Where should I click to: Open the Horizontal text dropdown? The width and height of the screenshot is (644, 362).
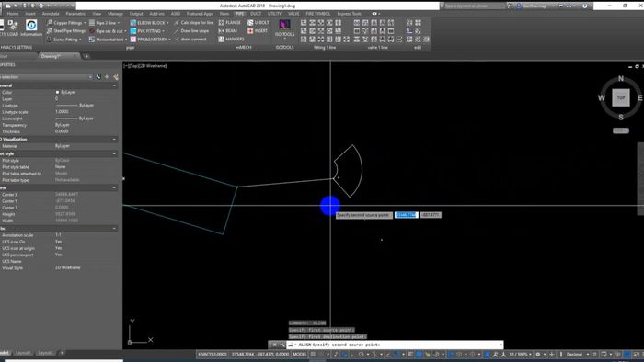click(108, 40)
